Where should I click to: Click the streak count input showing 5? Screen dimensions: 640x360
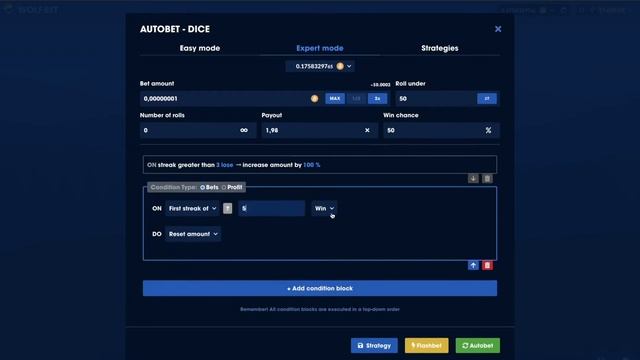(x=271, y=209)
